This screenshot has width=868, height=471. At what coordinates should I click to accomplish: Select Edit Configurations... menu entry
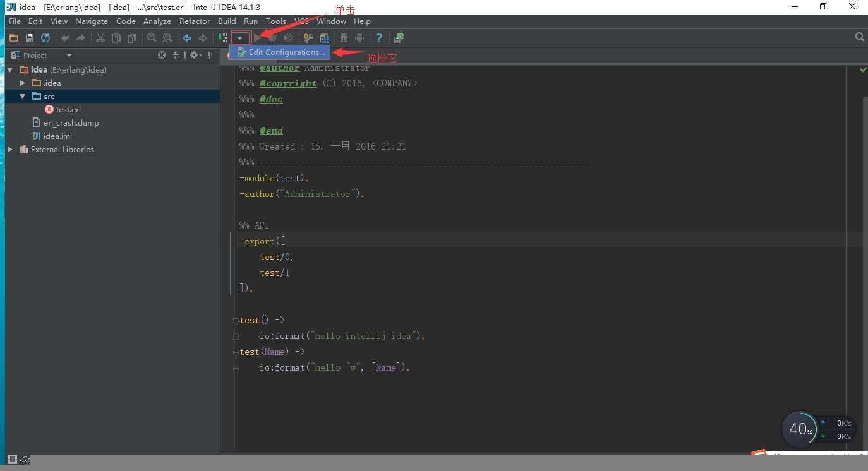pos(286,52)
